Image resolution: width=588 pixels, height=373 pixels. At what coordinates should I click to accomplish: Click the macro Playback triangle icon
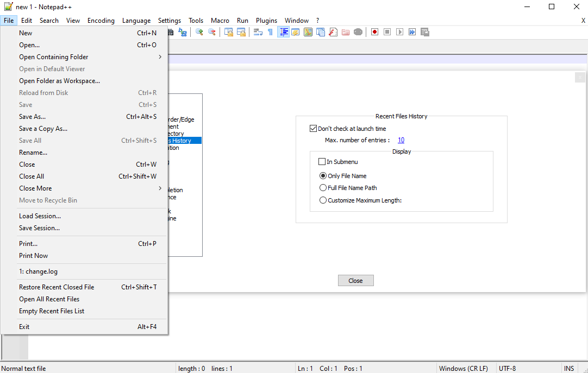tap(400, 32)
